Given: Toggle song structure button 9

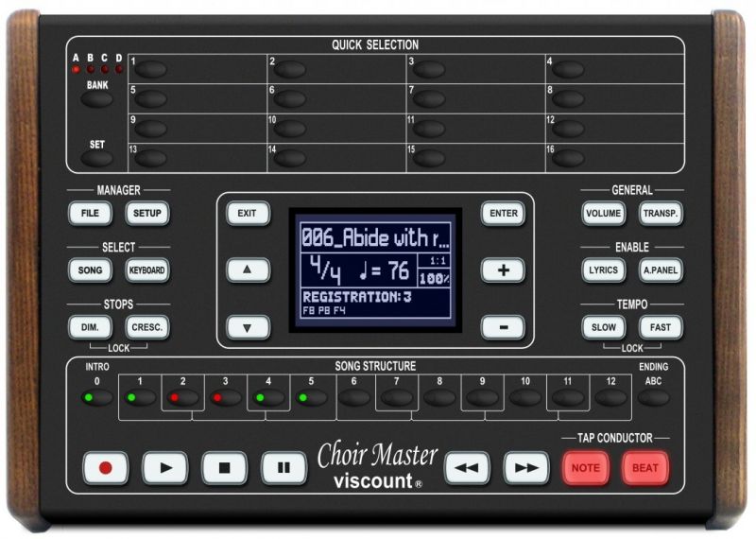Looking at the screenshot, I should pyautogui.click(x=482, y=398).
